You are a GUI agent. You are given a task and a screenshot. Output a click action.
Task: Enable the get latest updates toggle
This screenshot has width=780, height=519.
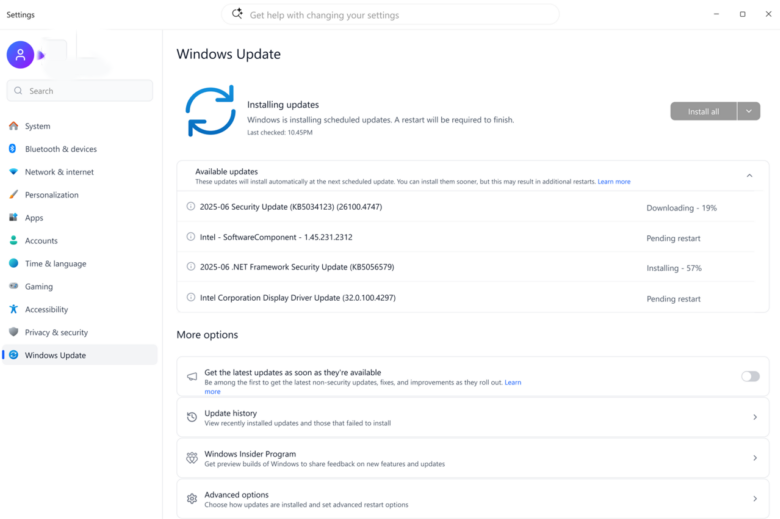point(749,376)
